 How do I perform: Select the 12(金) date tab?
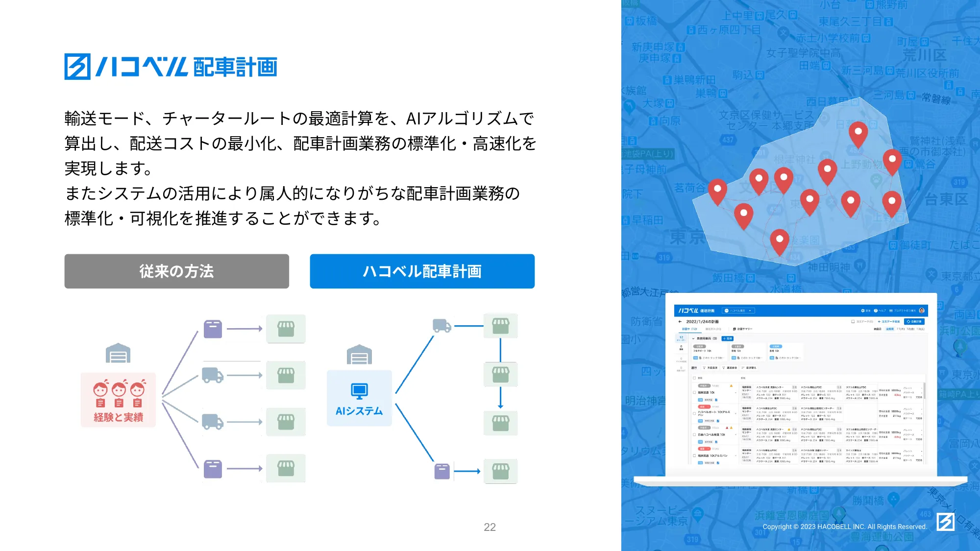coord(910,329)
